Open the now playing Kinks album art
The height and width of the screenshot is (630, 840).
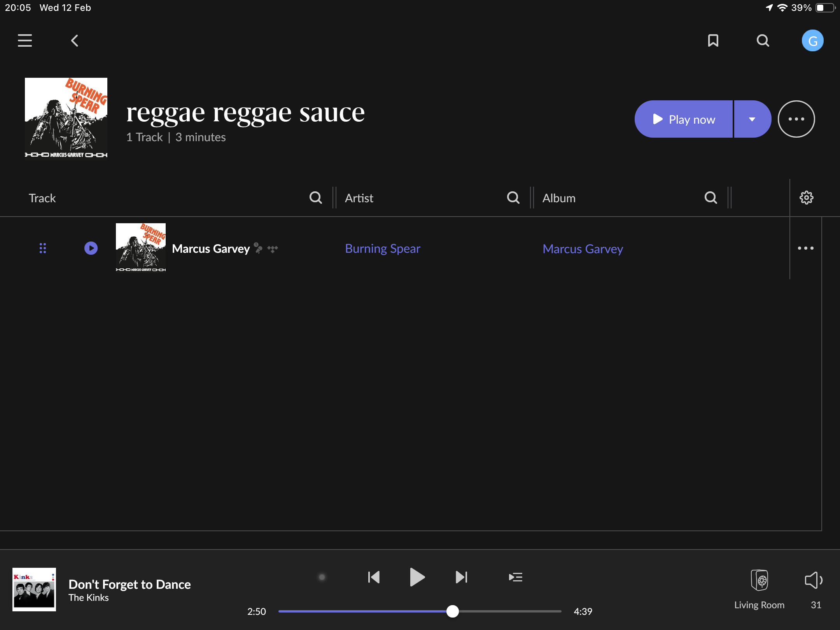(34, 590)
